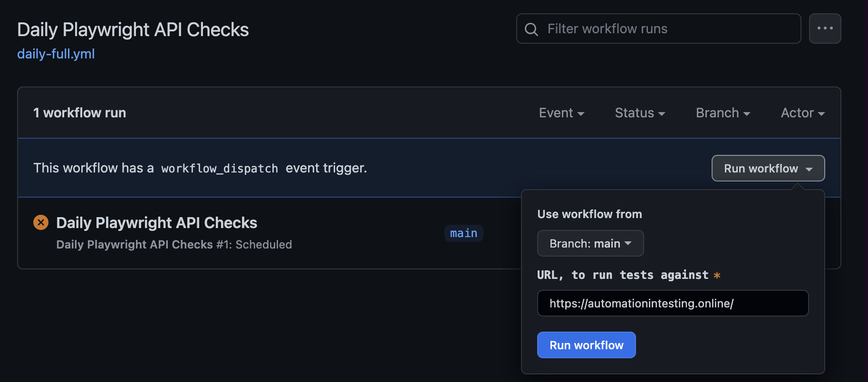Click the blue Run workflow button
Screen dimensions: 868x382
click(x=587, y=345)
